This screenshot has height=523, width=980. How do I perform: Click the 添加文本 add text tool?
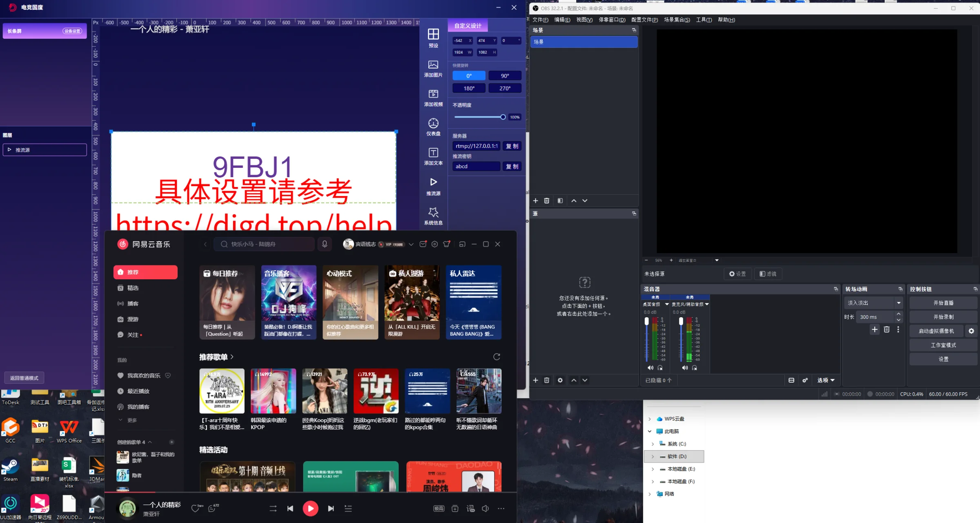tap(433, 156)
